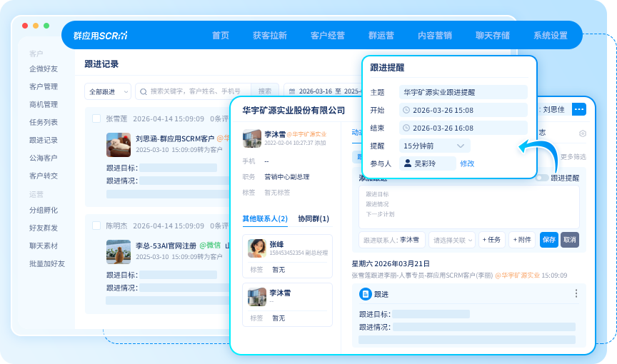Open the 内容营销 menu
This screenshot has height=364, width=617.
tap(434, 36)
